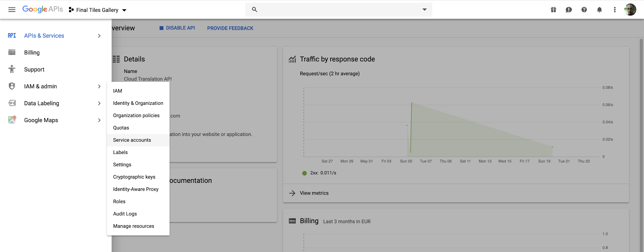Click the send feedback alert icon

pos(569,10)
